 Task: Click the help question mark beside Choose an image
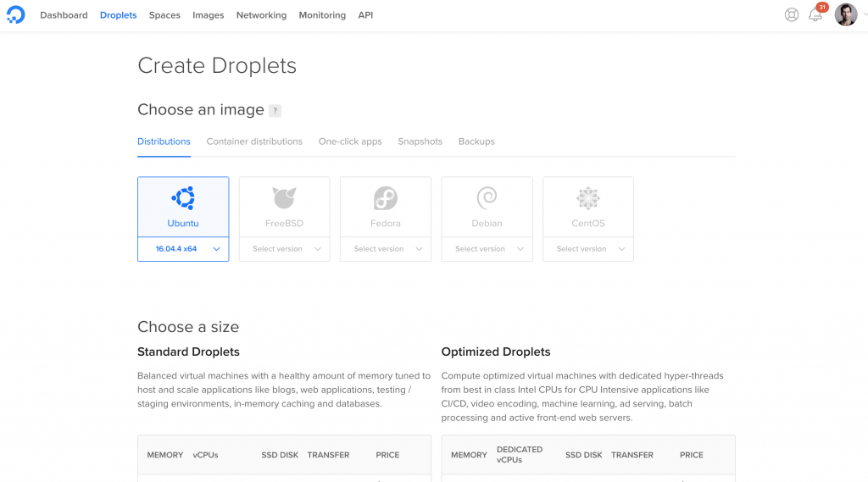275,111
